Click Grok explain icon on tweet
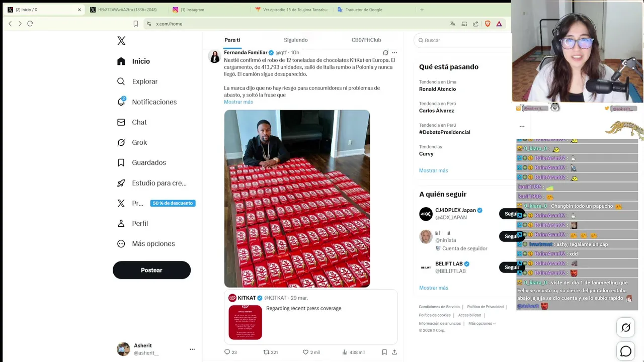The height and width of the screenshot is (362, 644). coord(385,52)
